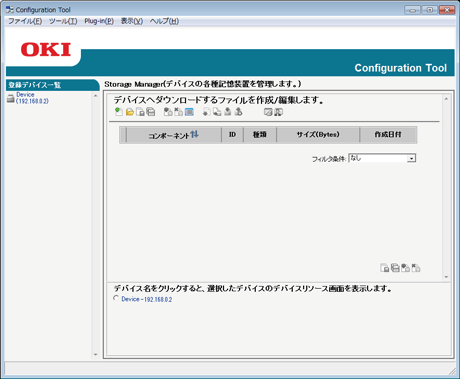
Task: Click the device list scrollbar down arrow
Action: [x=96, y=354]
